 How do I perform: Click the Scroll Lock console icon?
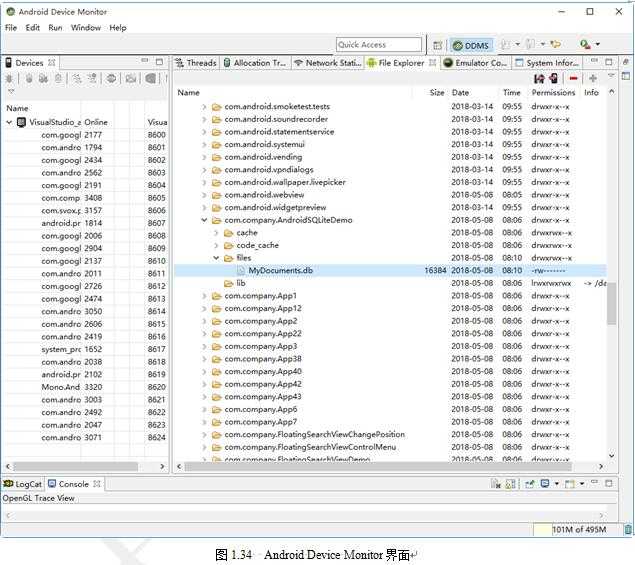coord(510,484)
